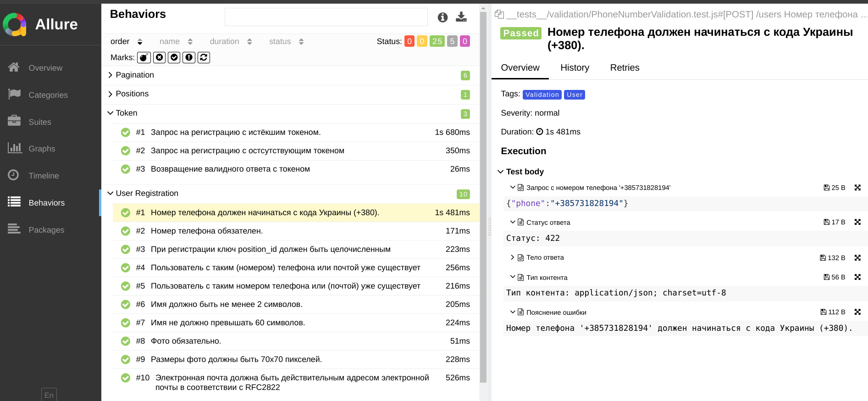Collapse the phone number request attachment

pyautogui.click(x=591, y=188)
